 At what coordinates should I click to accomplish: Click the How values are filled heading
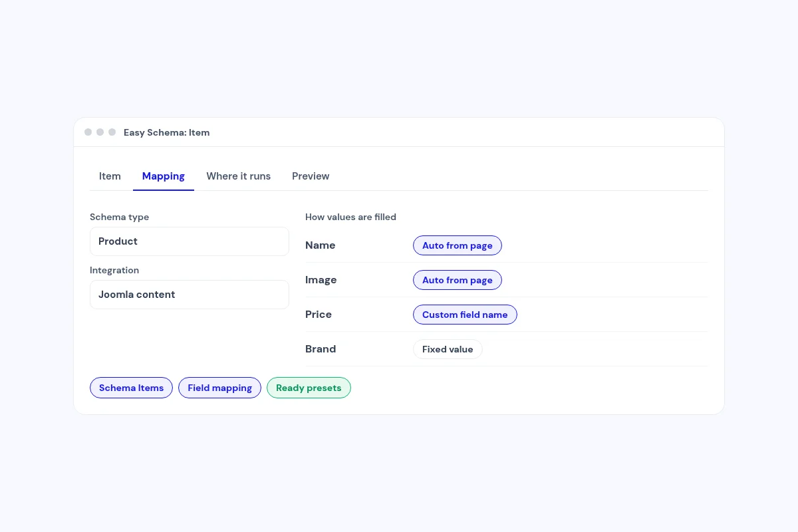click(x=350, y=217)
